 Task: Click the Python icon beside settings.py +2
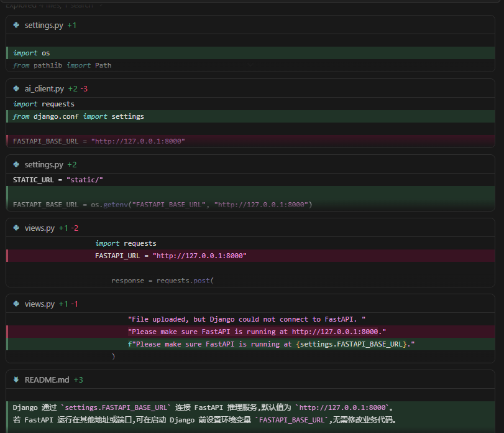(16, 164)
